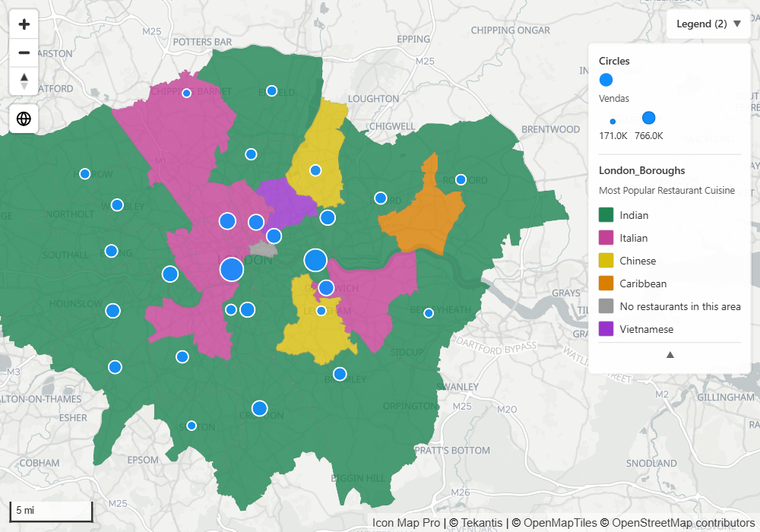The height and width of the screenshot is (532, 760).
Task: Select the circle over Bexleyheath
Action: coord(429,313)
